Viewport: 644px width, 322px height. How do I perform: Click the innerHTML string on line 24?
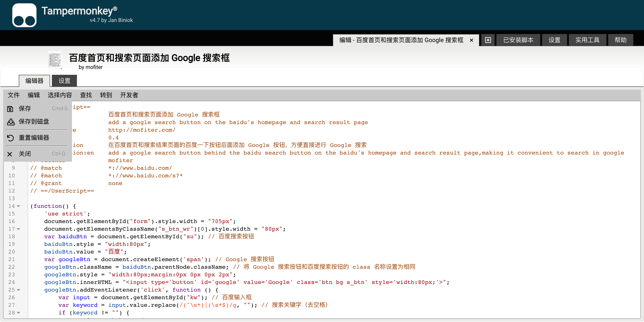284,282
